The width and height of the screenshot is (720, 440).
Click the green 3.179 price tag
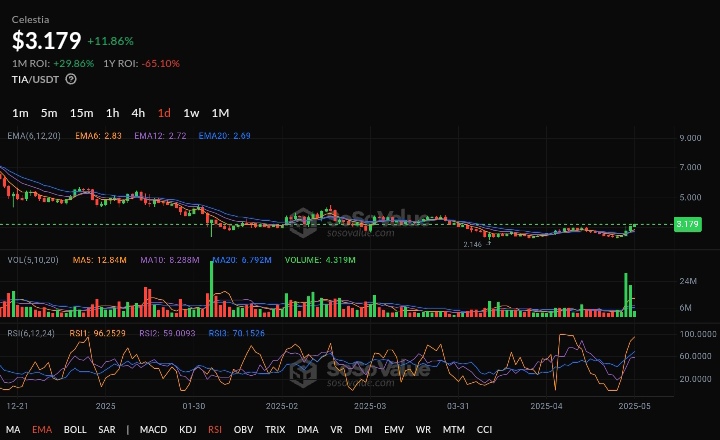[688, 224]
